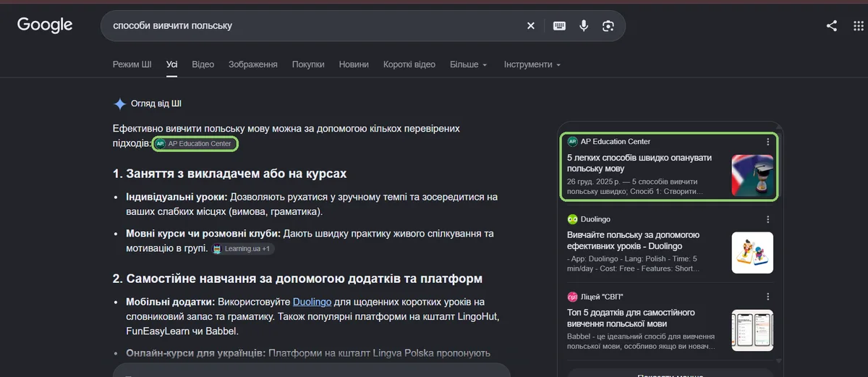The height and width of the screenshot is (377, 868).
Task: Click "Мовні курси чи розмовні клуби:" text
Action: click(203, 234)
